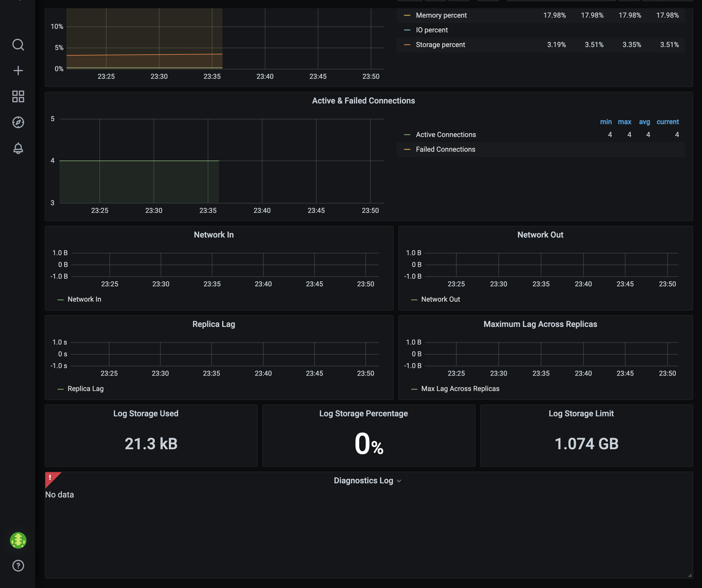The height and width of the screenshot is (588, 702).
Task: Toggle the Active Connections series
Action: coord(446,134)
